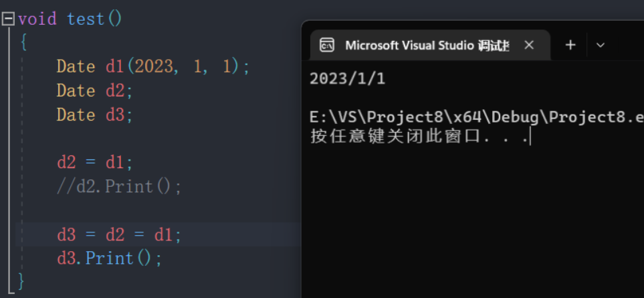The height and width of the screenshot is (298, 644).
Task: Collapse the test() function fold toggle
Action: click(8, 19)
